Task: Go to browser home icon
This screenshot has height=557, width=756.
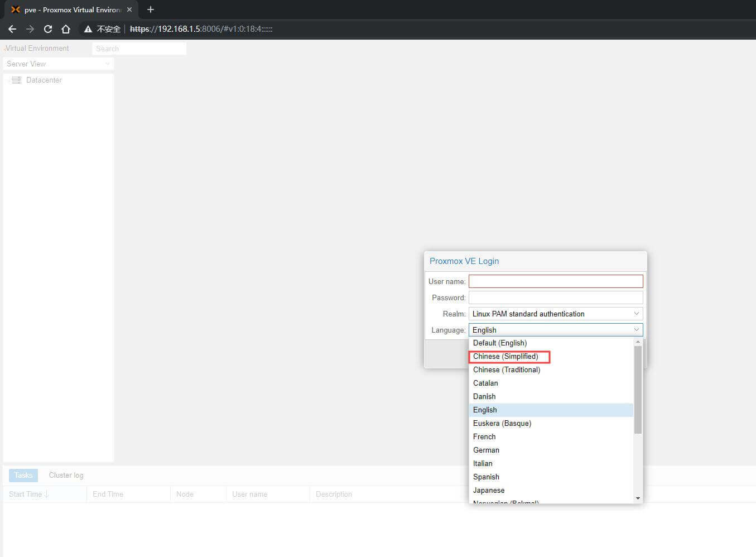Action: [x=66, y=29]
